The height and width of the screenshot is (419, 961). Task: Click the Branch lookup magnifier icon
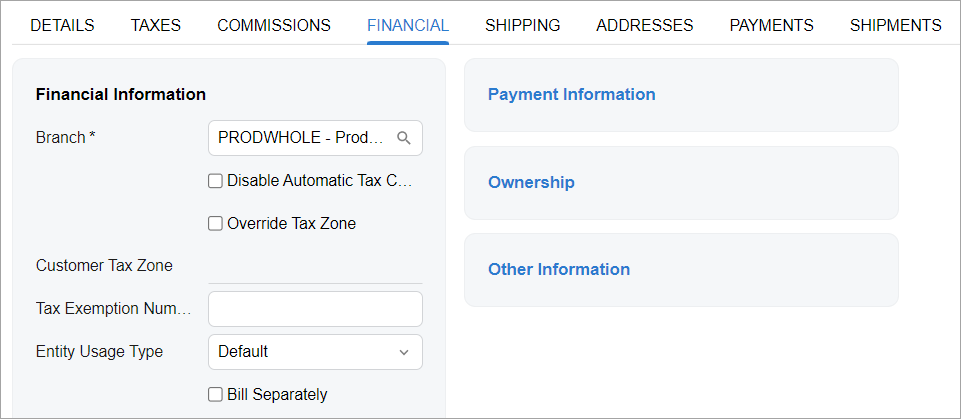[404, 138]
